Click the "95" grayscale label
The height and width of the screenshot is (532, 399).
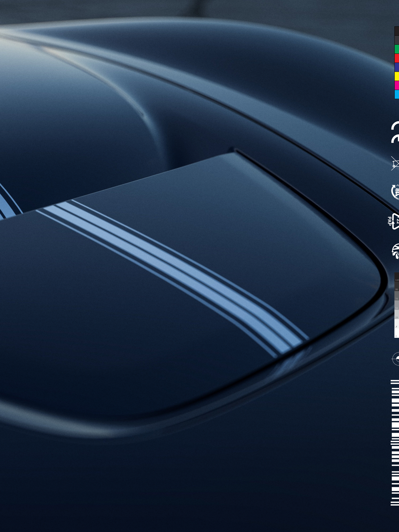pos(397,289)
